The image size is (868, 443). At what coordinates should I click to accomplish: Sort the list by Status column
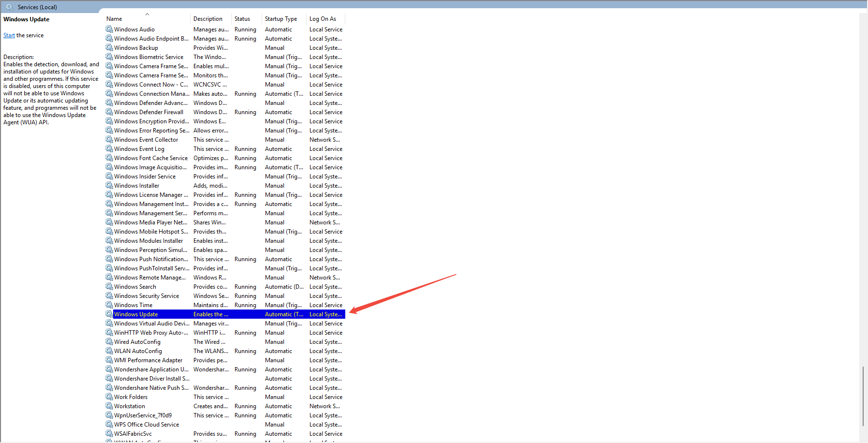click(242, 19)
